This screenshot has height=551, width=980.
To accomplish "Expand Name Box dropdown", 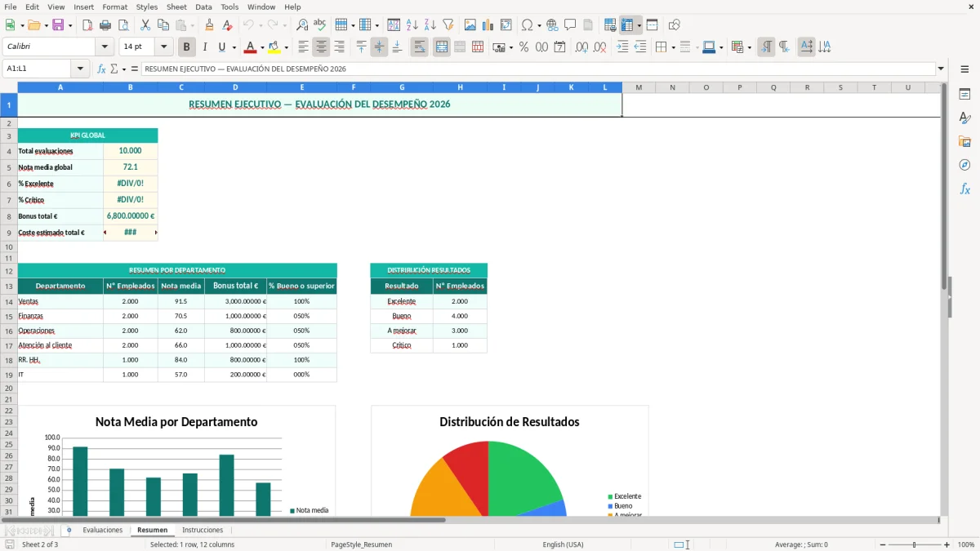I will (80, 69).
